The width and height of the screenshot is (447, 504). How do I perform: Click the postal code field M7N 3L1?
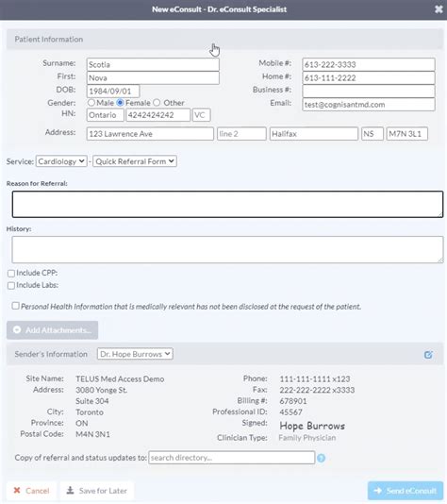407,134
